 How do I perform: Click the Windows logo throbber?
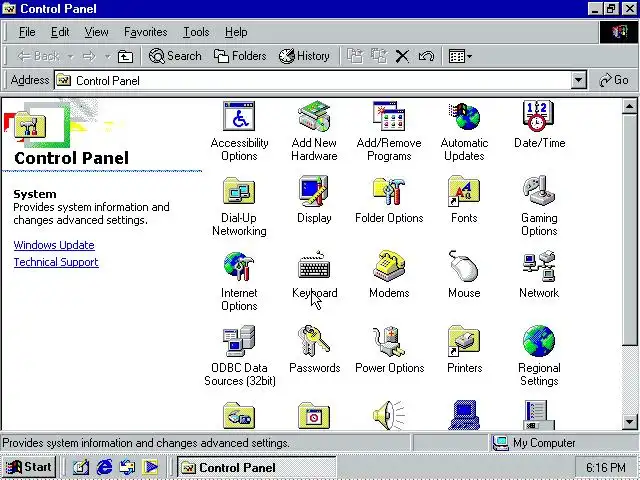tap(619, 32)
